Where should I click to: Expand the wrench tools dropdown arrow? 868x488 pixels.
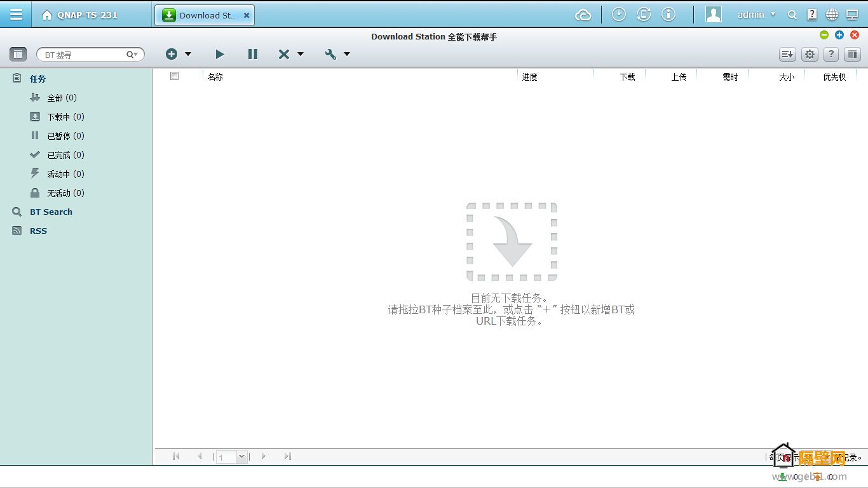pyautogui.click(x=347, y=55)
